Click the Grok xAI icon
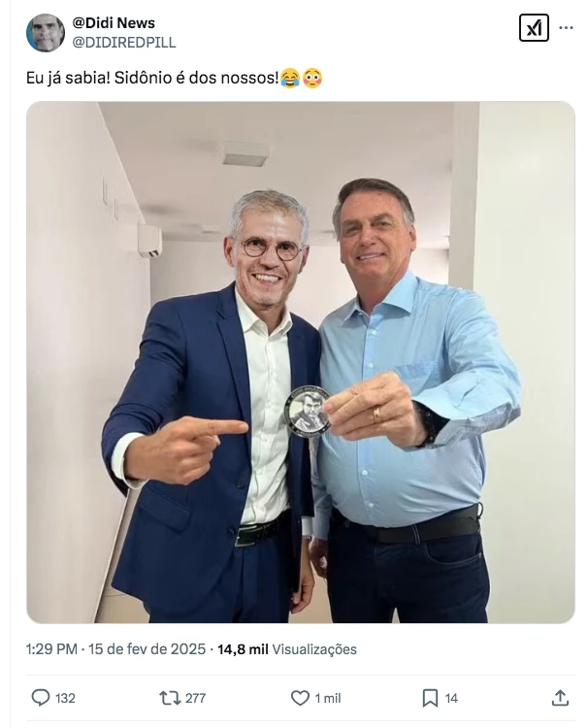Screen dimensions: 588x728 pos(534,28)
